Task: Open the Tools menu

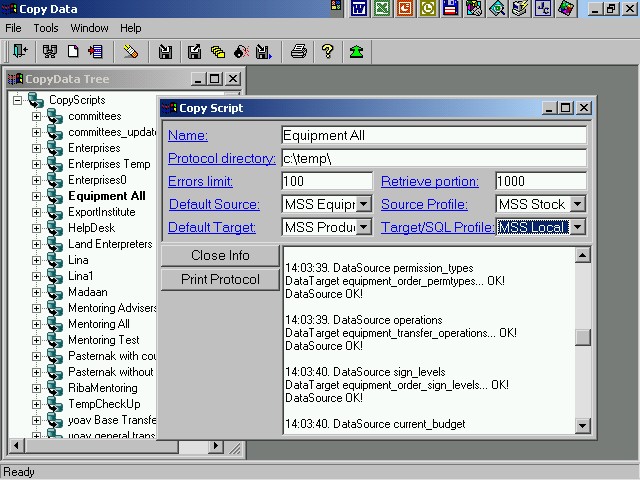Action: [x=46, y=28]
